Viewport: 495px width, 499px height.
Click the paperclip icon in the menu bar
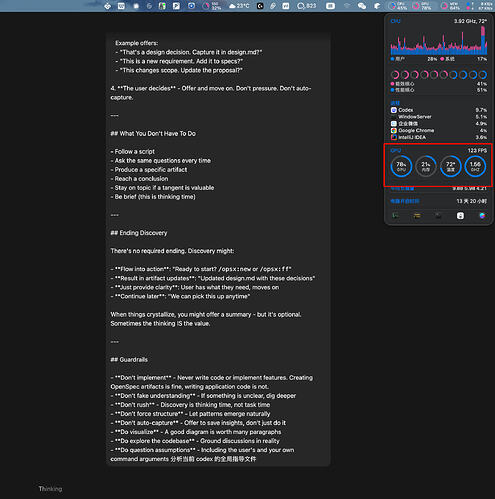click(273, 6)
